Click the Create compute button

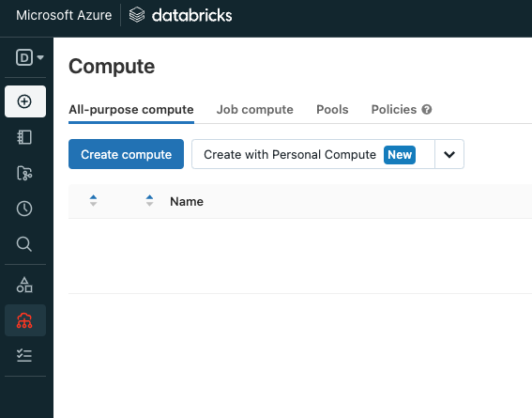click(127, 154)
